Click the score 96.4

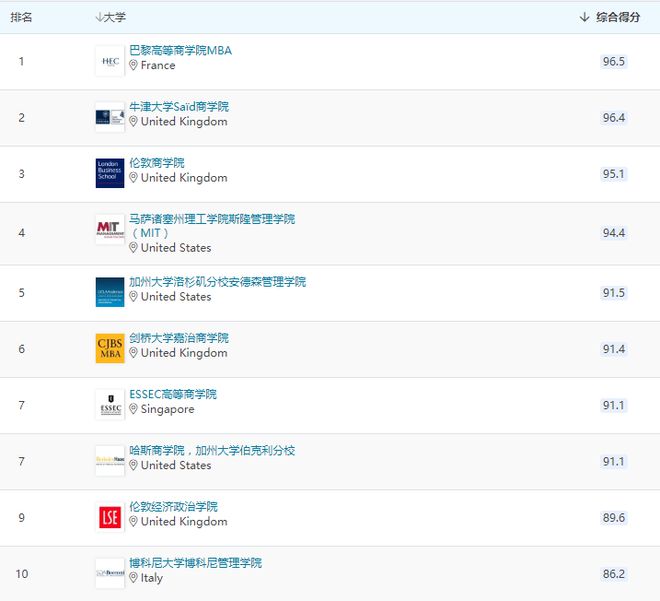614,117
